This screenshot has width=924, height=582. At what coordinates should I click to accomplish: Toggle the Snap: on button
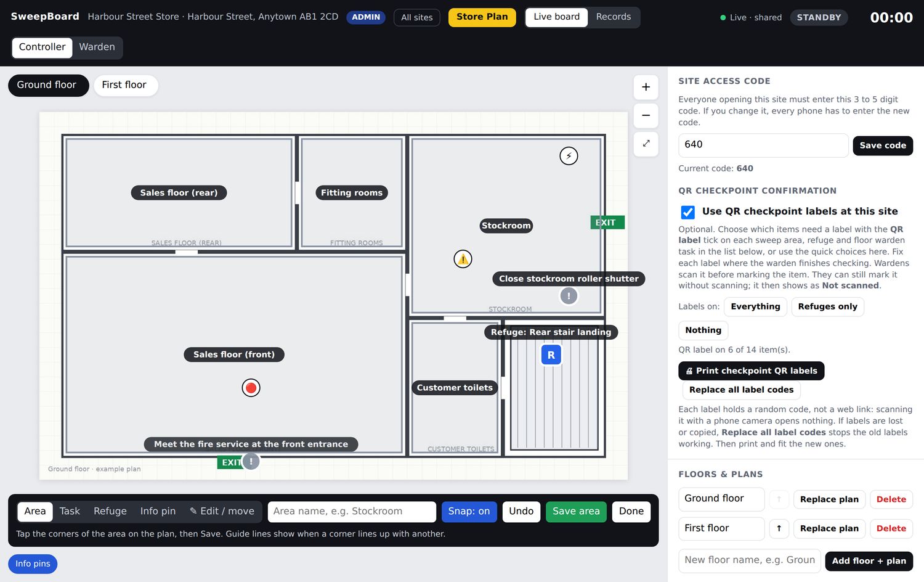coord(469,512)
